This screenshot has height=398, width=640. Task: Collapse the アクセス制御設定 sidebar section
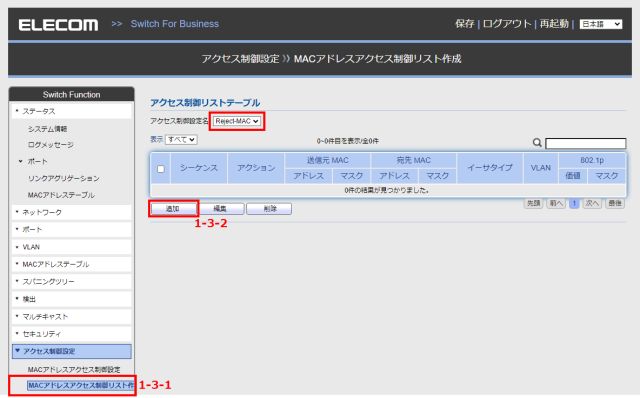click(x=72, y=351)
